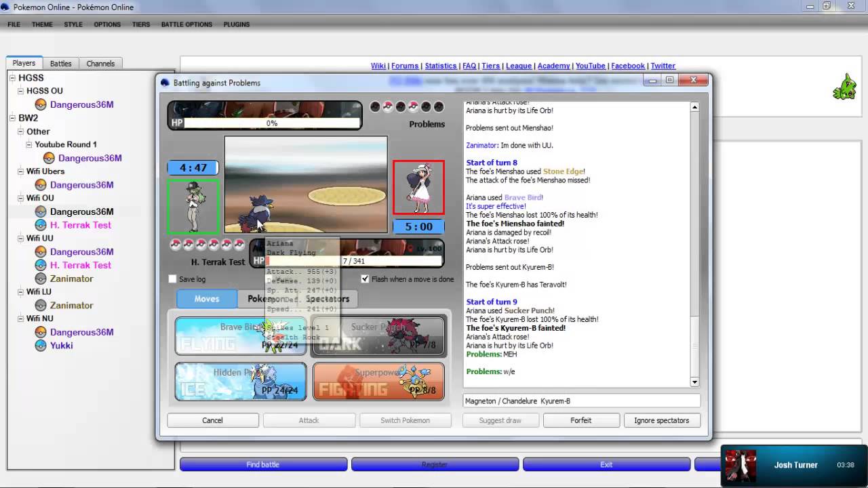Click the opponent's HP bar showing 0%

point(271,123)
